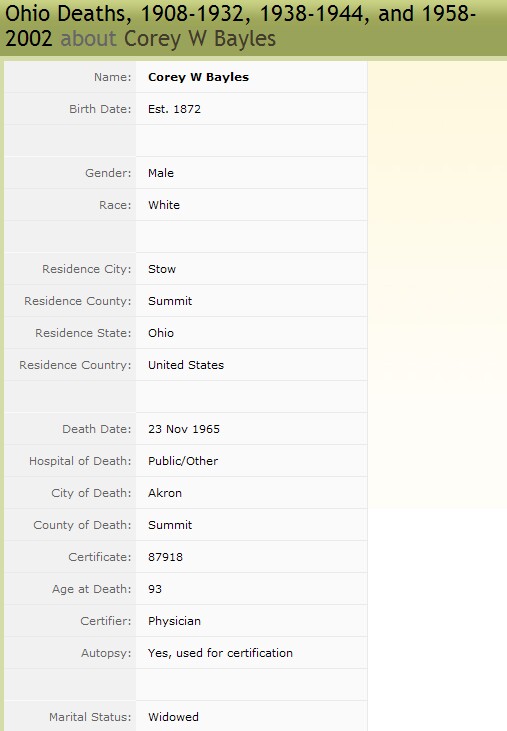Viewport: 507px width, 731px height.
Task: Click the Residence County value Summit
Action: [x=170, y=301]
